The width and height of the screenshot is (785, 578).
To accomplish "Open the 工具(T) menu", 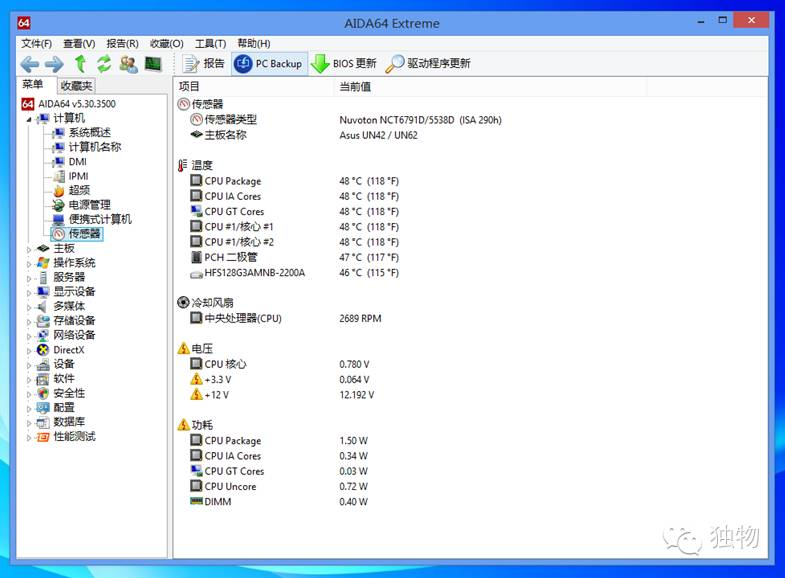I will 210,43.
